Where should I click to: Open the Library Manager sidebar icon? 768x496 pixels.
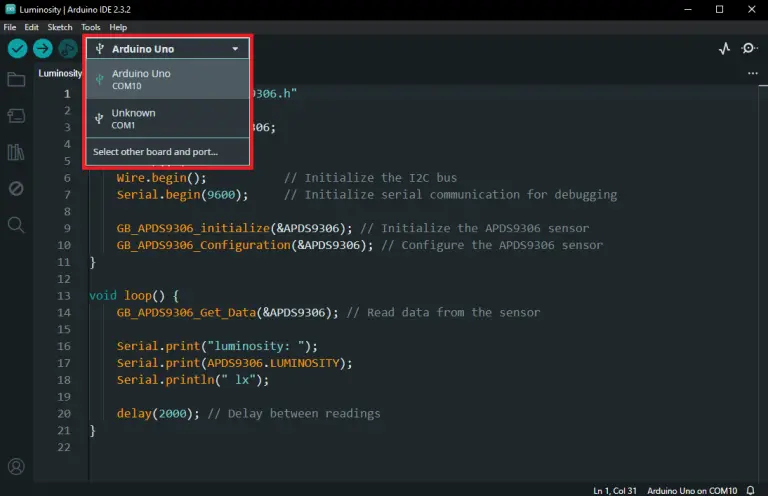coord(16,152)
